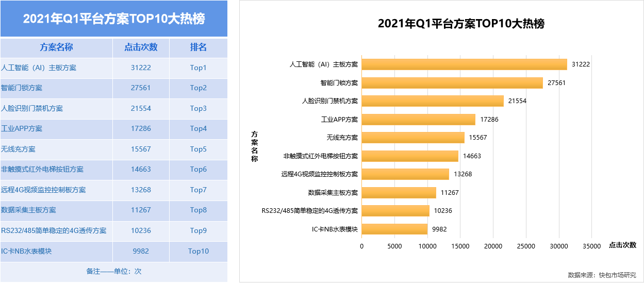Select table value 27561
This screenshot has height=283, width=644.
[141, 88]
